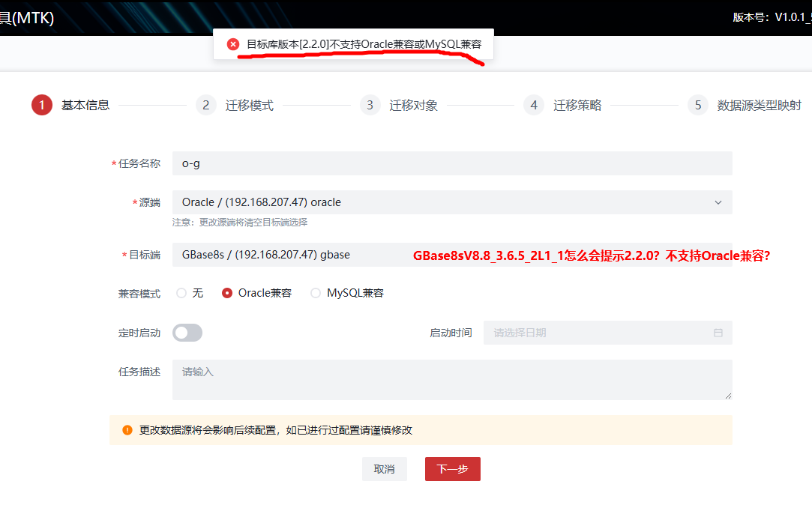812x520 pixels.
Task: Click the 任务名称 input containing o-g
Action: click(x=452, y=163)
